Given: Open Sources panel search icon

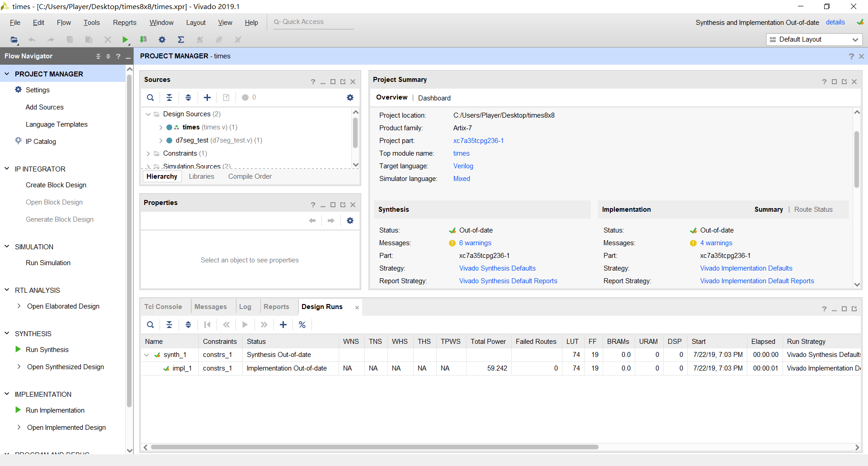Looking at the screenshot, I should click(151, 98).
